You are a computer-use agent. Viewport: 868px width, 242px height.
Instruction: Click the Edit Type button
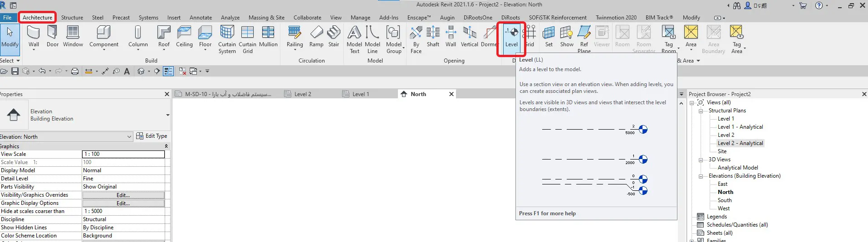click(152, 136)
